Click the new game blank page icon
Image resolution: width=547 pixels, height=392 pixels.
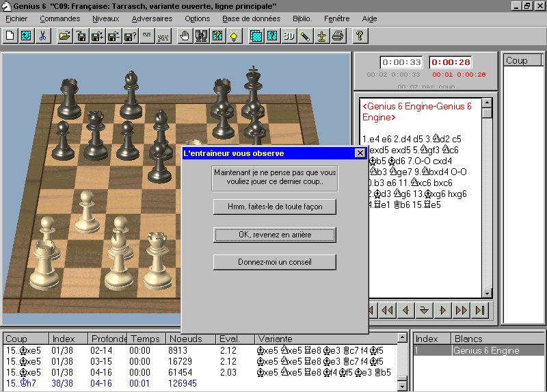pos(10,36)
